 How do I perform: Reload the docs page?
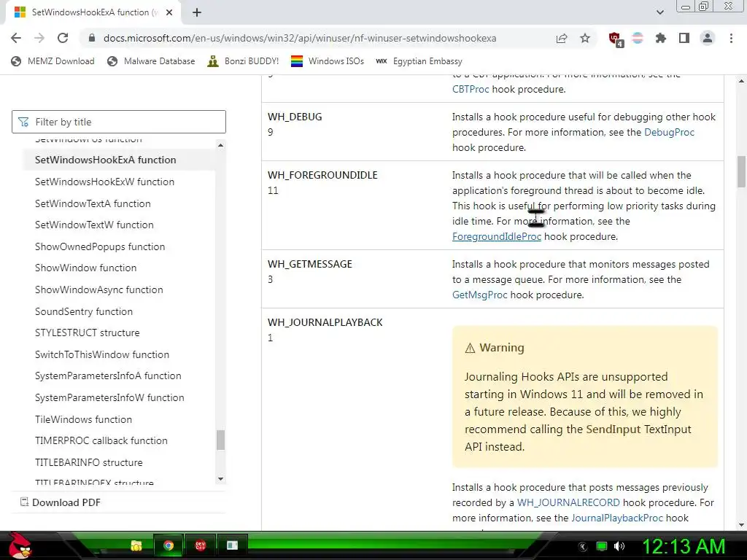[63, 38]
